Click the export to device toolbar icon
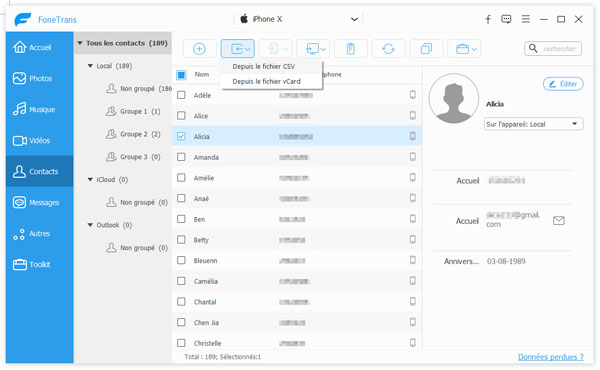This screenshot has width=600, height=370. 276,49
